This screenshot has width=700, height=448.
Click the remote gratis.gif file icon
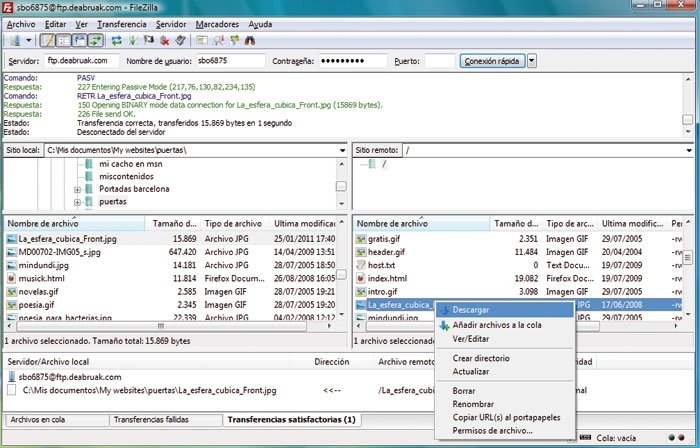click(x=361, y=239)
